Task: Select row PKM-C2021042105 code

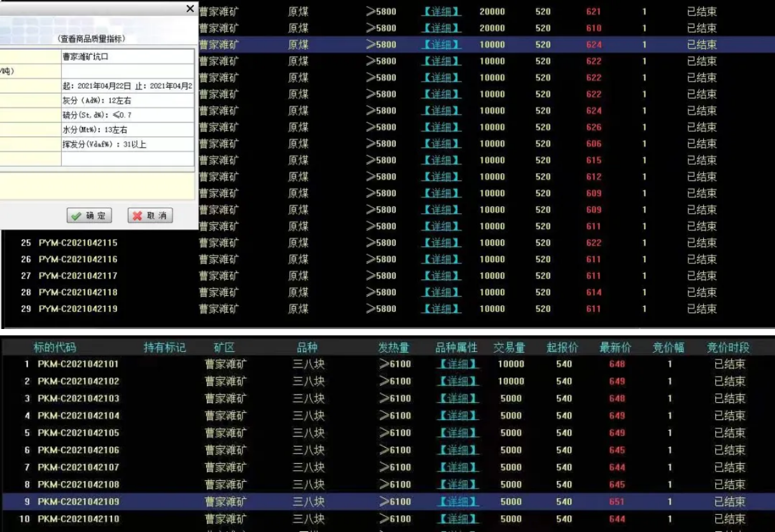Action: tap(78, 433)
